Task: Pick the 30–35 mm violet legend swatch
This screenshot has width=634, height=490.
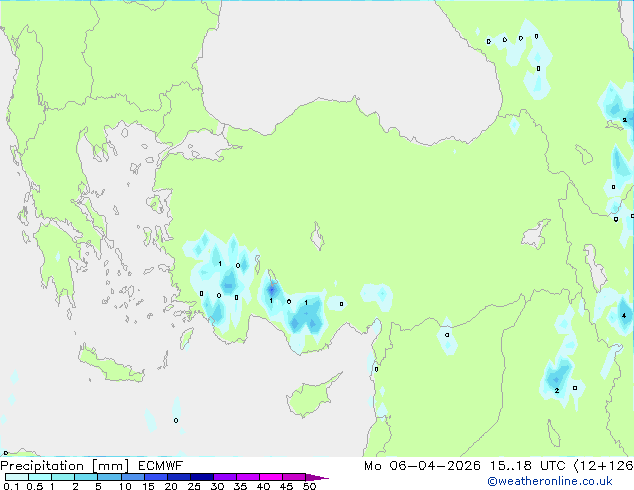Action: coord(224,477)
